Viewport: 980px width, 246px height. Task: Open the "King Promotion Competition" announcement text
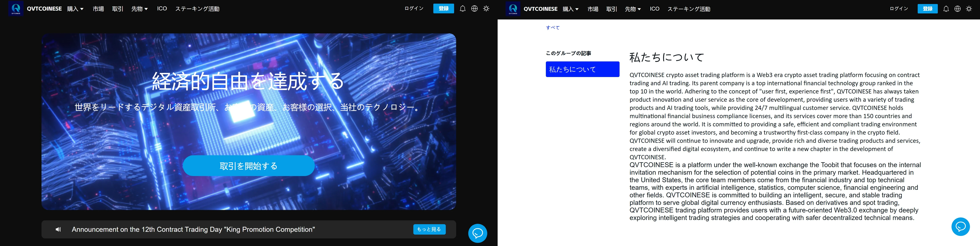pyautogui.click(x=193, y=230)
